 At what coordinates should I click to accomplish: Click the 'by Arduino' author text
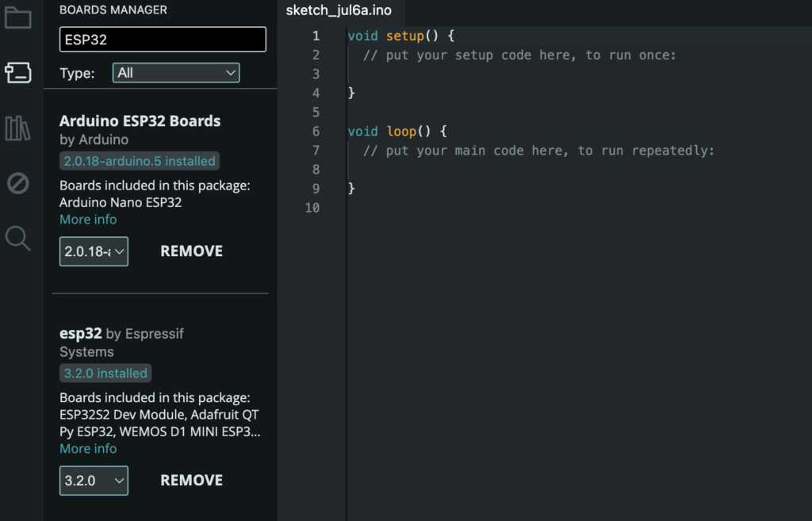click(94, 140)
